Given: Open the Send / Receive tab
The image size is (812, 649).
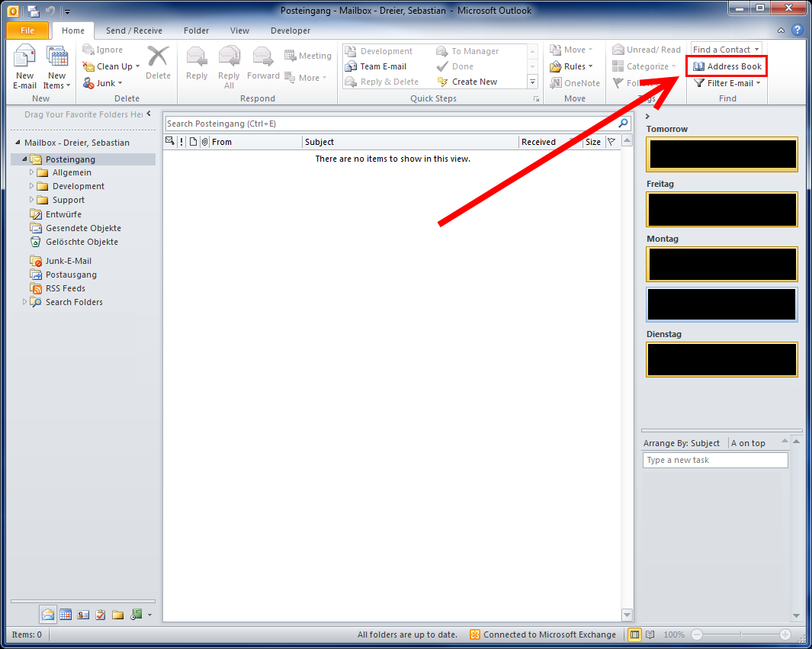Looking at the screenshot, I should coord(133,31).
